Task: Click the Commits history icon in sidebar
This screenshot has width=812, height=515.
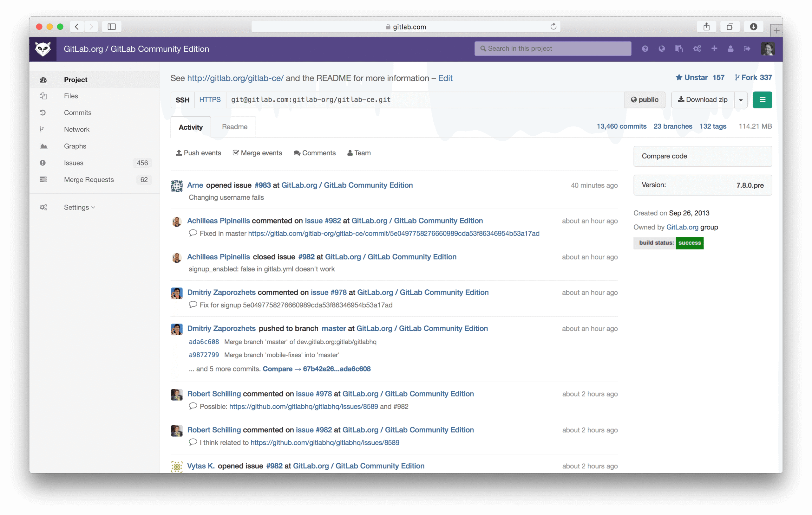Action: click(43, 113)
